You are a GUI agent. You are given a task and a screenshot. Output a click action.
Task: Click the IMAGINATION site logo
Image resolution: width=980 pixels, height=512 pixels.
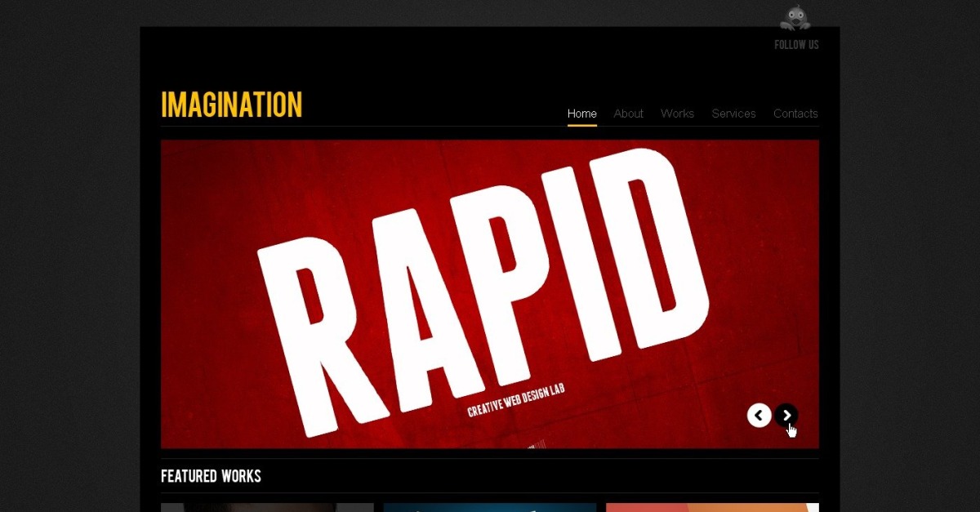232,105
